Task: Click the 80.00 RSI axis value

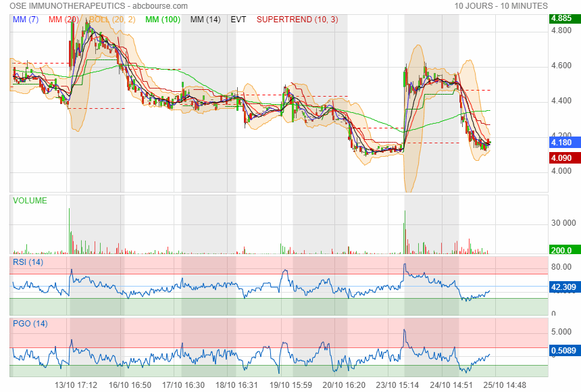Action: pos(561,267)
